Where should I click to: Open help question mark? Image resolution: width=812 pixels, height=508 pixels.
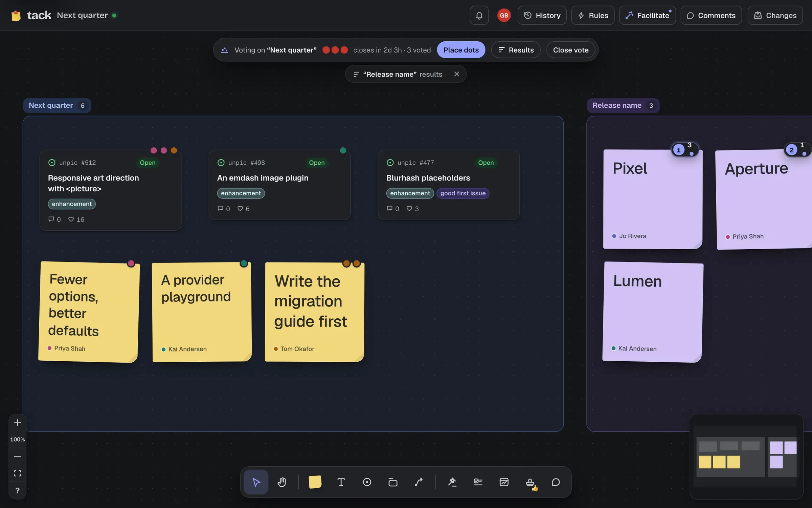click(17, 490)
